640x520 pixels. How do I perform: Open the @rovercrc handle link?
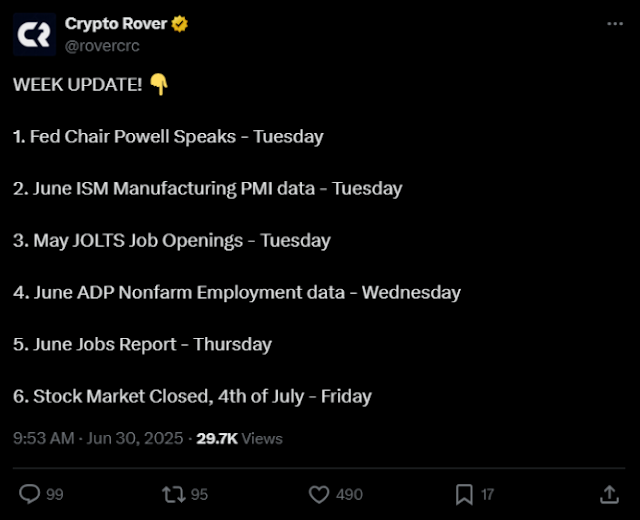102,44
